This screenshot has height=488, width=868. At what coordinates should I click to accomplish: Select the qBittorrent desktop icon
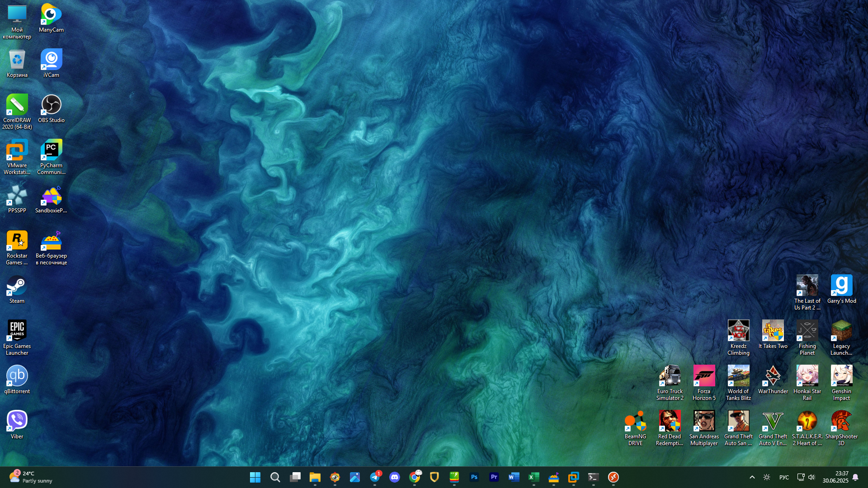[17, 380]
